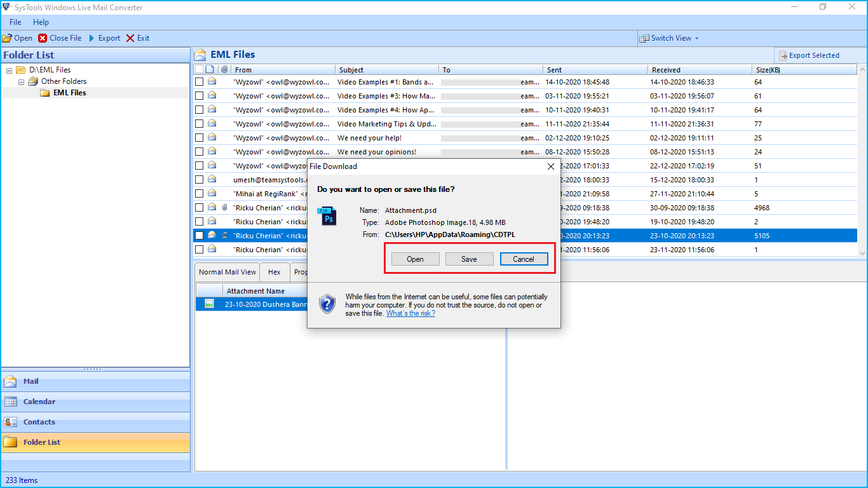This screenshot has height=488, width=868.
Task: Click envelope icon of the Mihai at RegiRank email
Action: pyautogui.click(x=212, y=193)
